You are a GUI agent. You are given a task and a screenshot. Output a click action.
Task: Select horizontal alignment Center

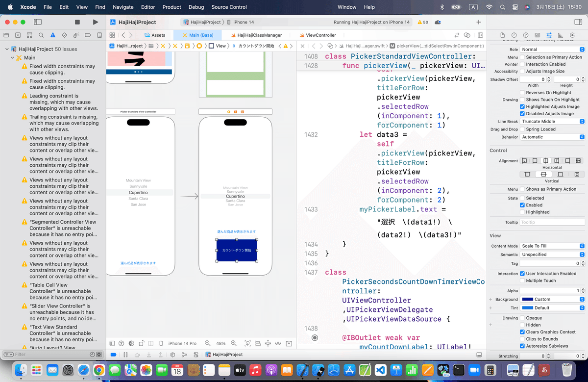coord(546,161)
